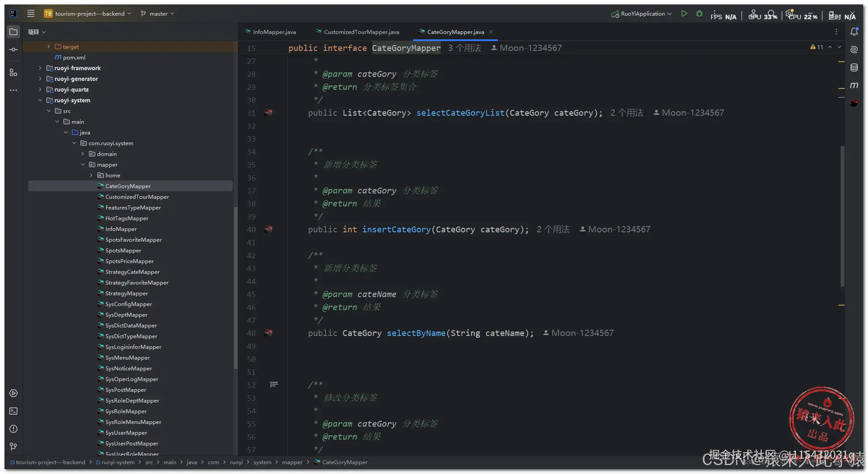Click the 3 usages hint for CateGoryMapper
The height and width of the screenshot is (474, 868).
(x=464, y=48)
